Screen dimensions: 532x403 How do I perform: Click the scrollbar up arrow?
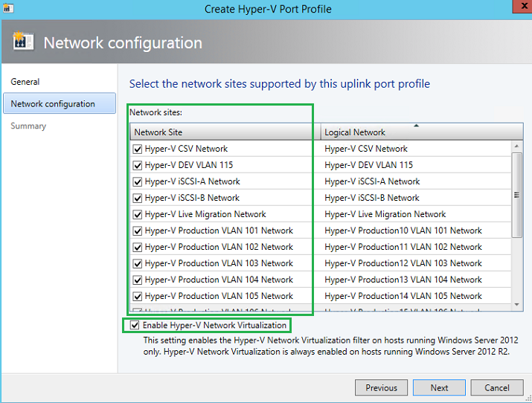point(516,146)
